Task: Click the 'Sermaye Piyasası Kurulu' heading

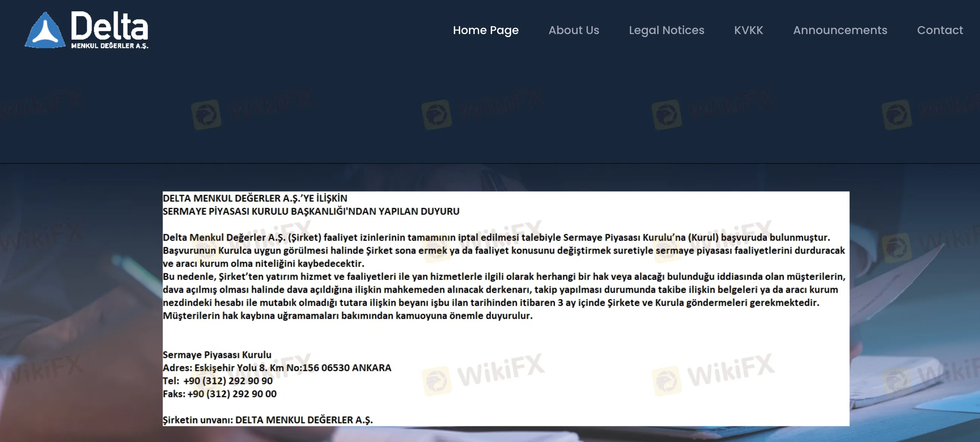Action: click(217, 355)
